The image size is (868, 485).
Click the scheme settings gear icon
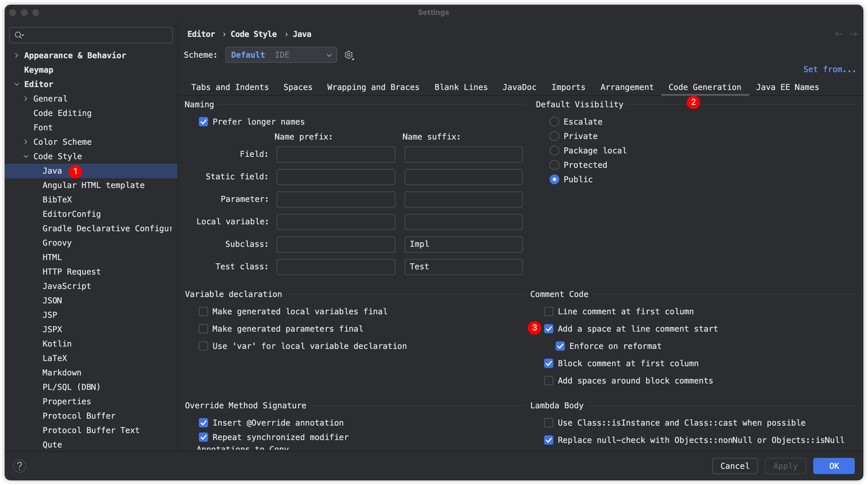[x=349, y=55]
